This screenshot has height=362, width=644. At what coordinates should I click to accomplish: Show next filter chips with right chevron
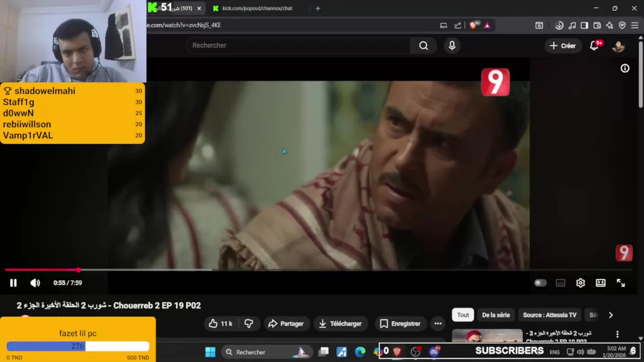611,315
